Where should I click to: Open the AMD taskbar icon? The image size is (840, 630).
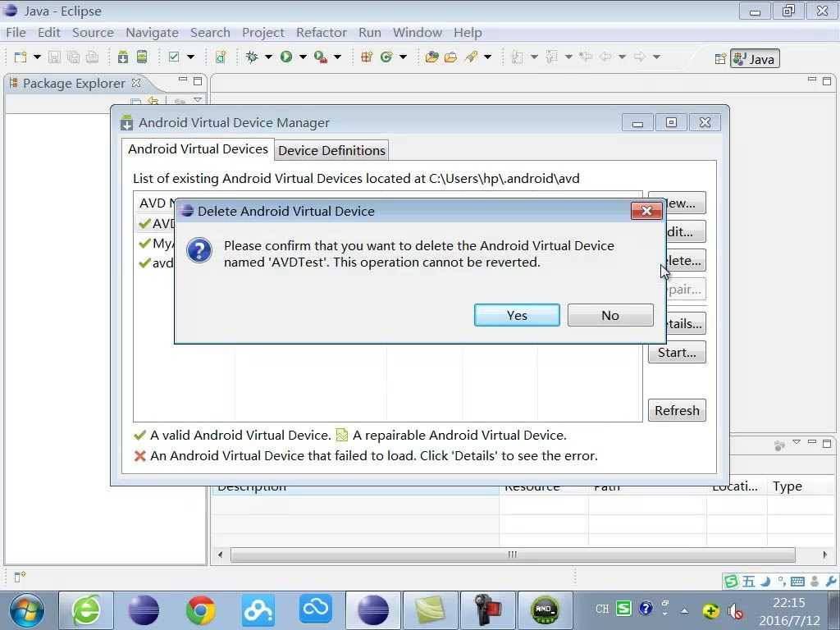(545, 610)
